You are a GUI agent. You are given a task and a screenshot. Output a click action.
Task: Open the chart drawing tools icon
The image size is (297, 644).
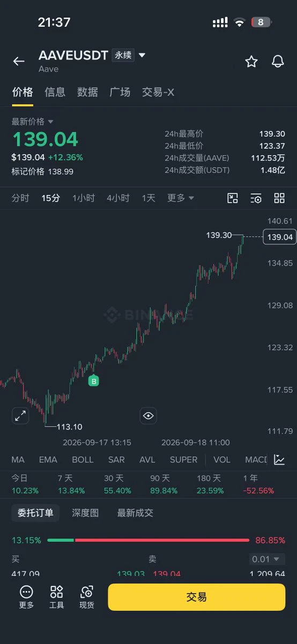(x=233, y=198)
